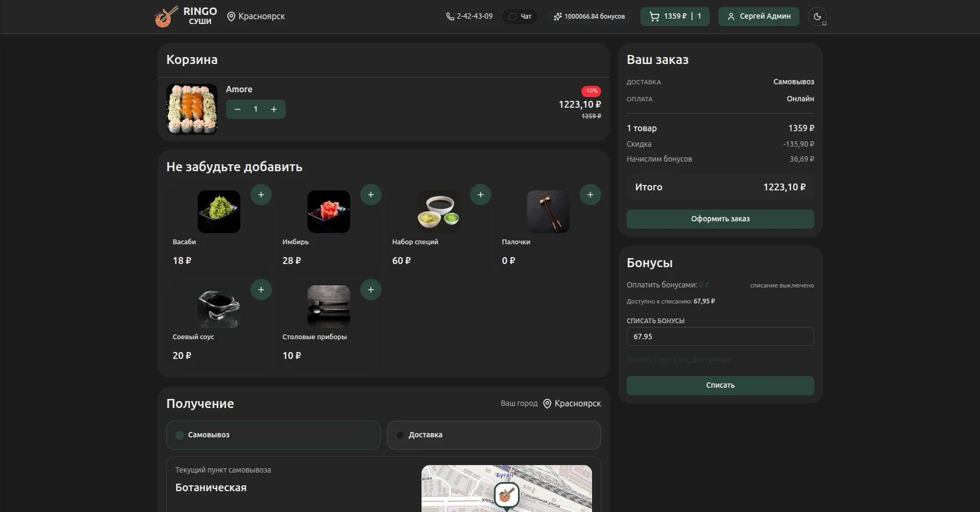Add Столовые приборы with plus icon
The image size is (980, 512).
tap(371, 290)
